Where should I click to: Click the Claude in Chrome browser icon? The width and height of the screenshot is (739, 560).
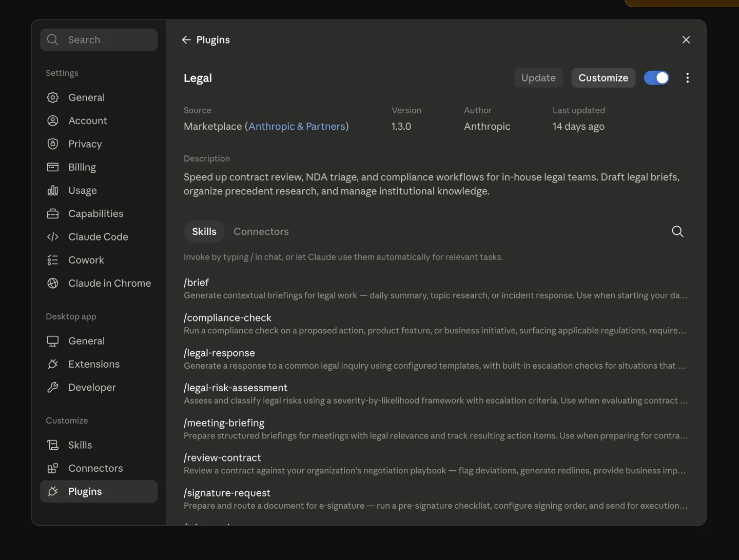point(52,283)
